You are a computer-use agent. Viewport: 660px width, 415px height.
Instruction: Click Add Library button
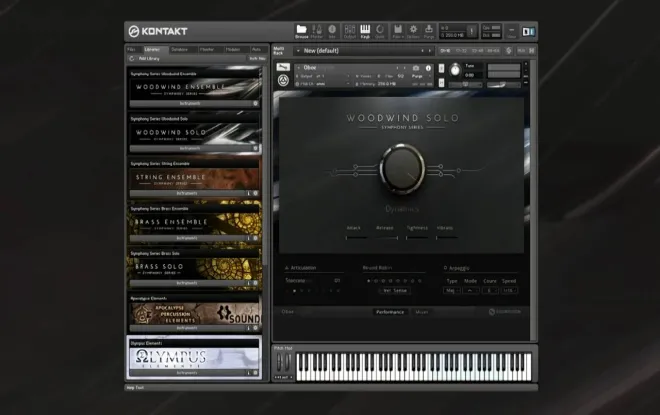(149, 59)
